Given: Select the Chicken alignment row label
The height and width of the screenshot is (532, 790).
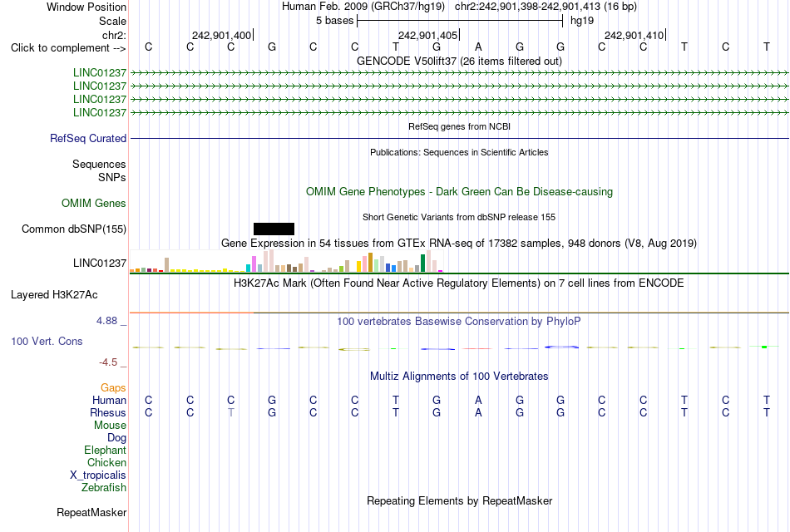Looking at the screenshot, I should (106, 462).
